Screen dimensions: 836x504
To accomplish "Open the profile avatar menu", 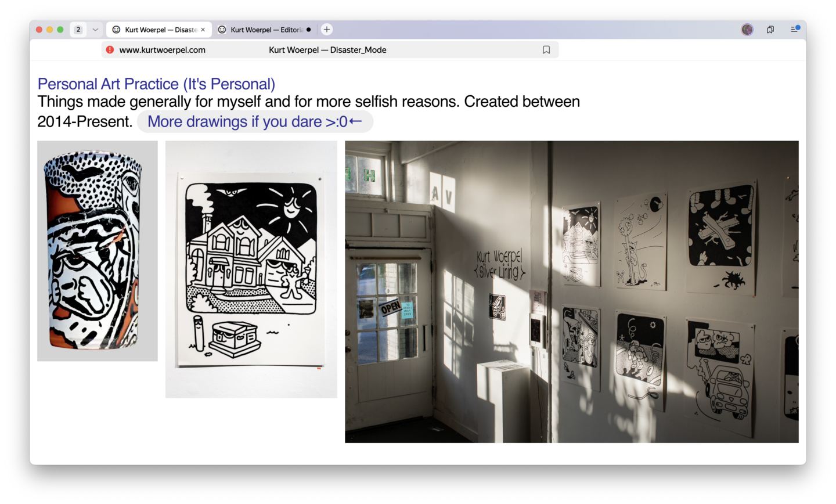I will (747, 30).
